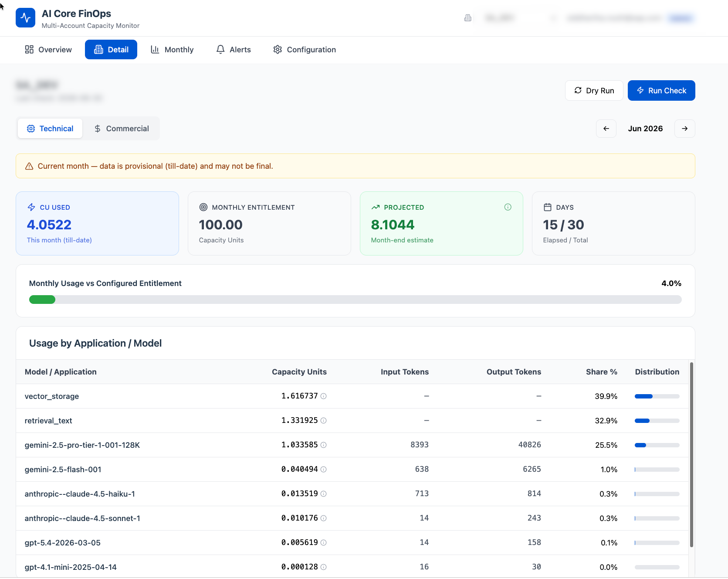Select the vector_storage row name
Viewport: 728px width, 579px height.
(52, 396)
